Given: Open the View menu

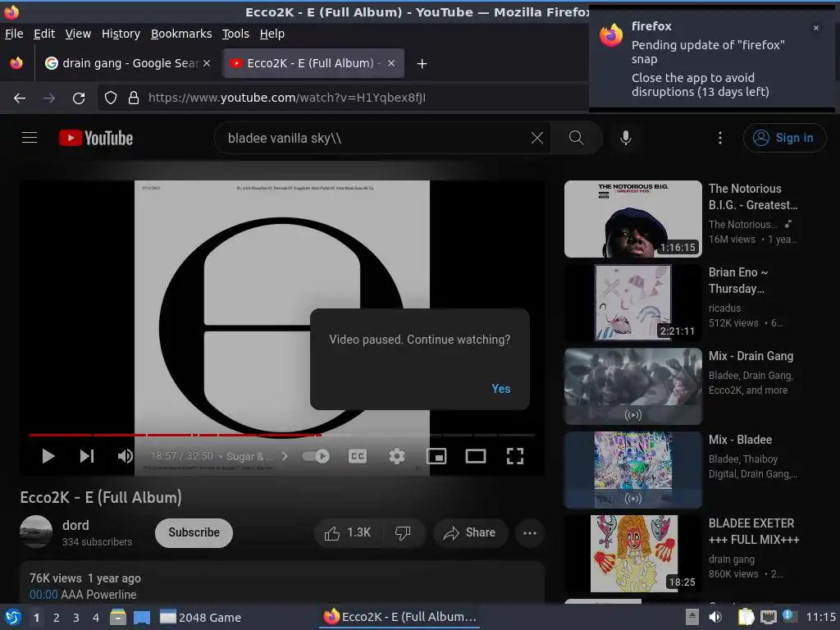Looking at the screenshot, I should [x=78, y=34].
